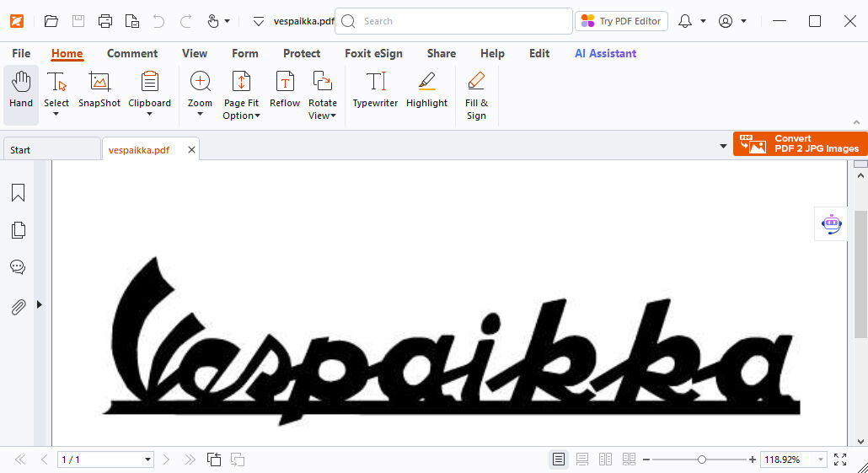Click the Zoom magnifier tool

coord(200,89)
